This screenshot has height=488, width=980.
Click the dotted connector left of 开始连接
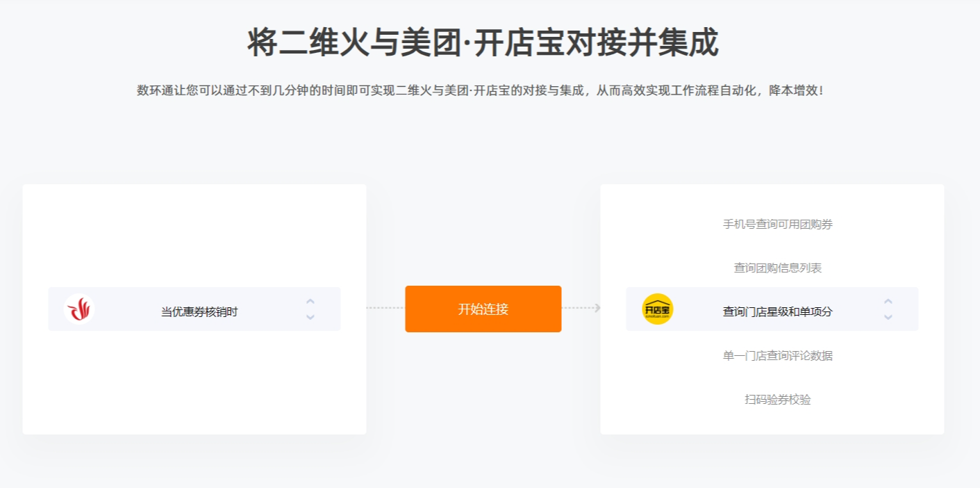385,308
